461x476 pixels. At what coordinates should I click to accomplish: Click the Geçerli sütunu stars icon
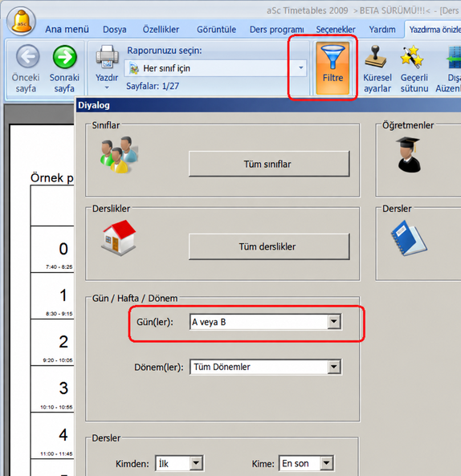pyautogui.click(x=412, y=57)
